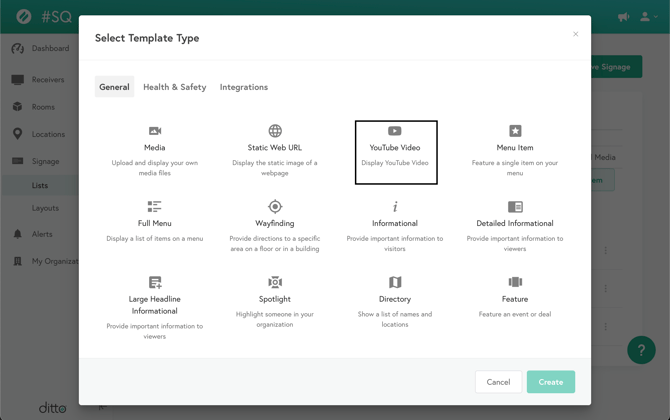Viewport: 670px width, 420px height.
Task: Select the Feature ticket icon
Action: (515, 283)
